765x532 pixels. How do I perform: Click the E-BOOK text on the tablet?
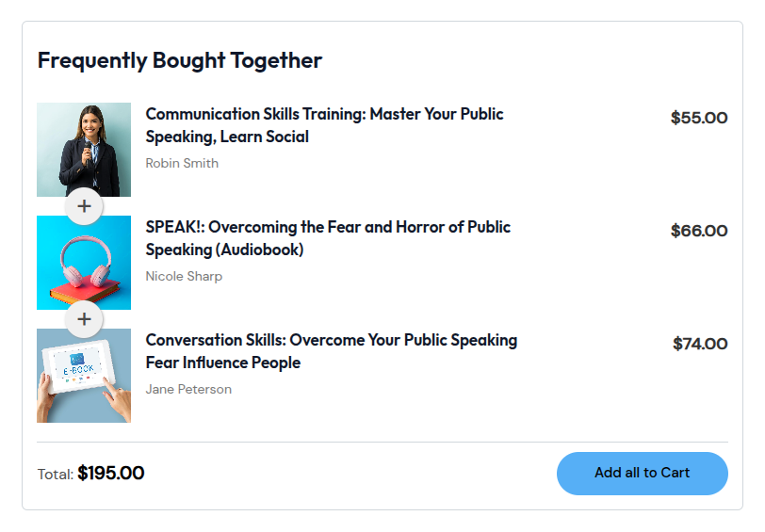[80, 371]
